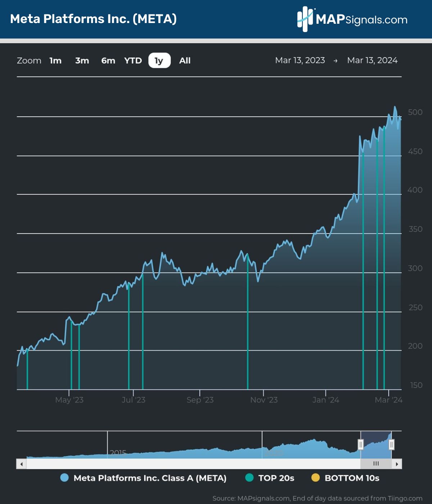
Task: Click the navigator scroll right arrow
Action: click(397, 464)
